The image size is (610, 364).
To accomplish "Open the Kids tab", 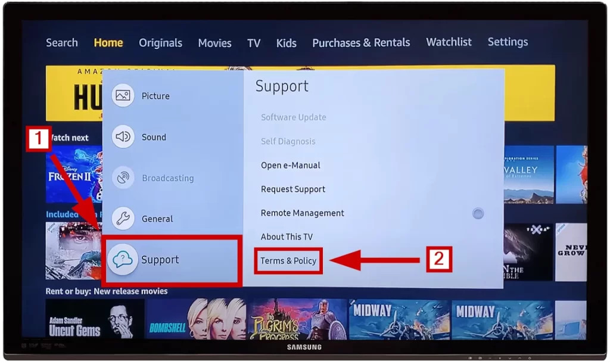I will click(287, 43).
